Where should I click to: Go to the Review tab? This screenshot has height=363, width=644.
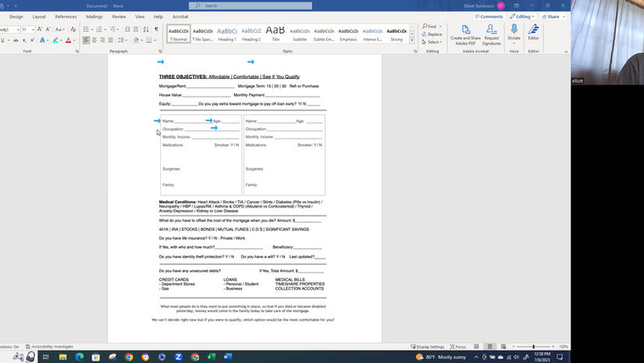119,17
